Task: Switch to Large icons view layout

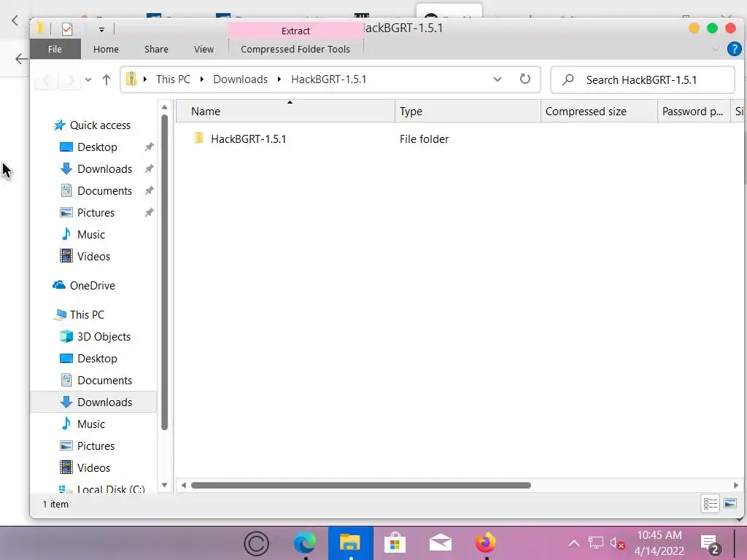Action: (729, 503)
